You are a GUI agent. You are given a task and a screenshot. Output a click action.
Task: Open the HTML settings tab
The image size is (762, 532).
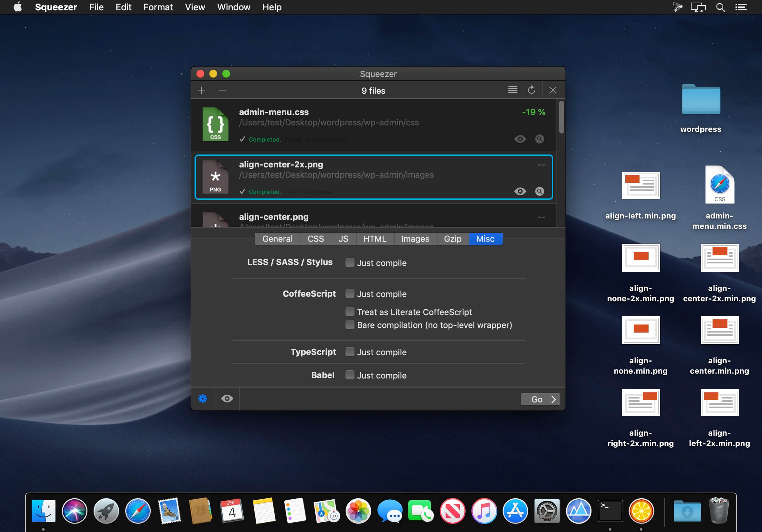pyautogui.click(x=375, y=239)
